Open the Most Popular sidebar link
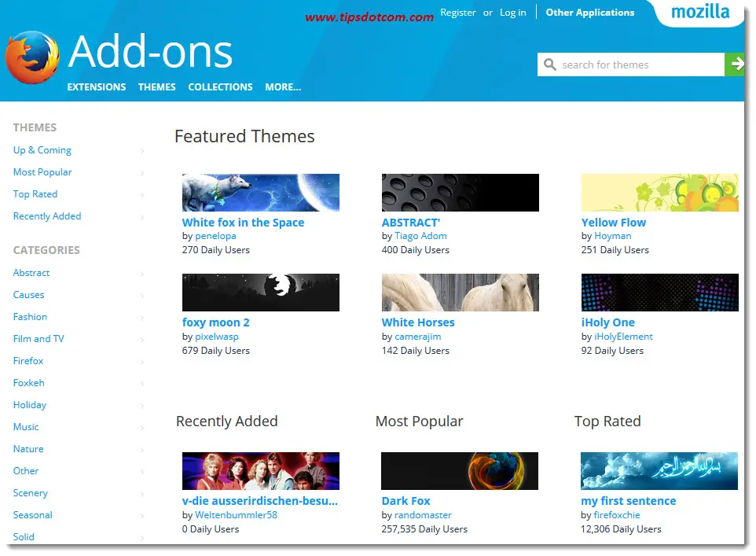Viewport: 756px width, 556px height. coord(42,172)
